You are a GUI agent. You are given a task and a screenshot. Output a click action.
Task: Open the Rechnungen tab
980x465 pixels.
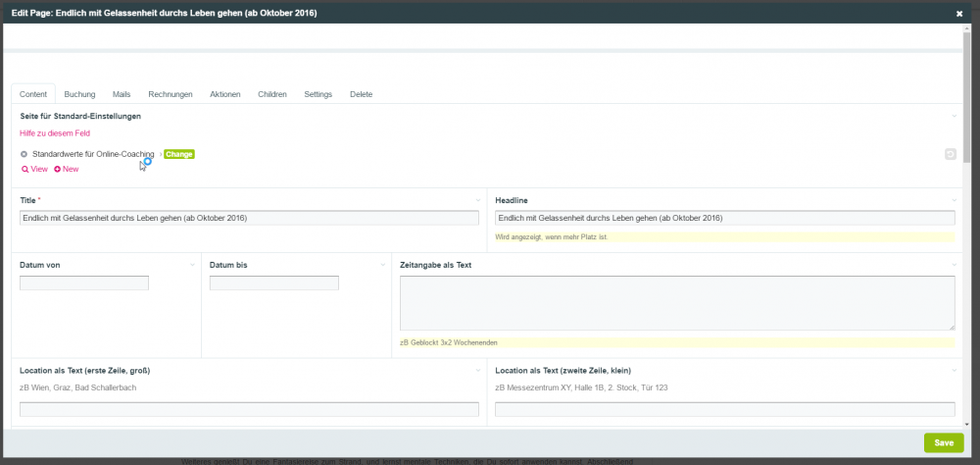coord(170,94)
